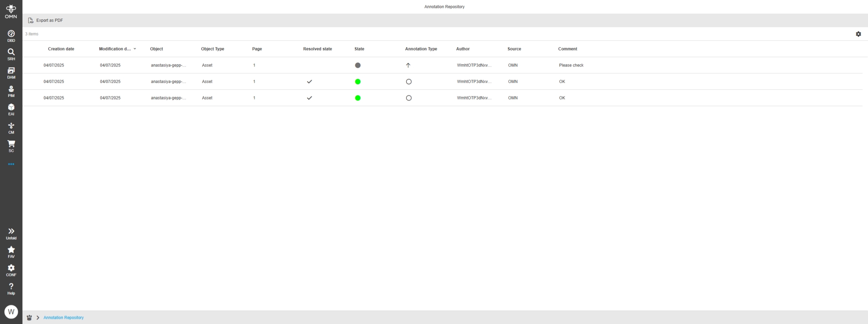The height and width of the screenshot is (324, 868).
Task: Click the resolved checkmark in third row
Action: tap(309, 98)
